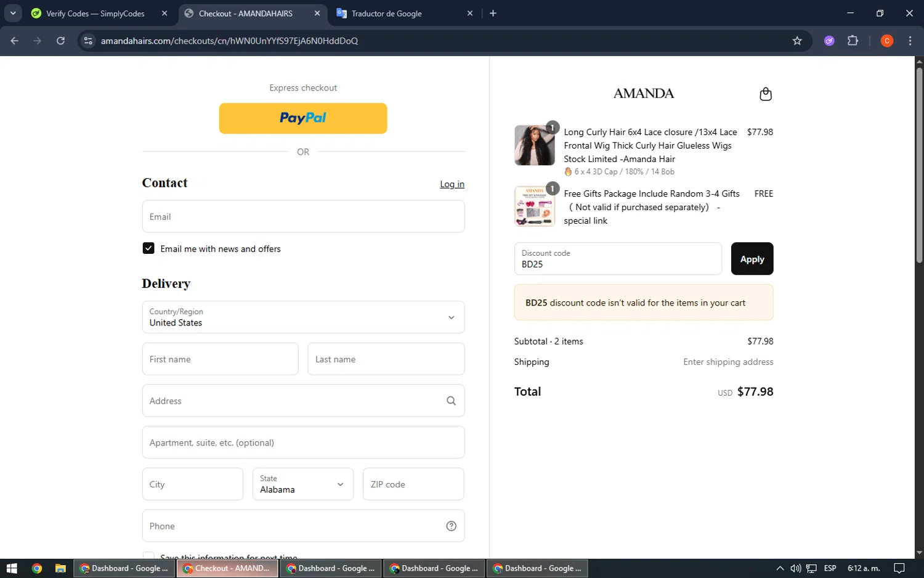924x578 pixels.
Task: Focus the First name field
Action: 220,359
